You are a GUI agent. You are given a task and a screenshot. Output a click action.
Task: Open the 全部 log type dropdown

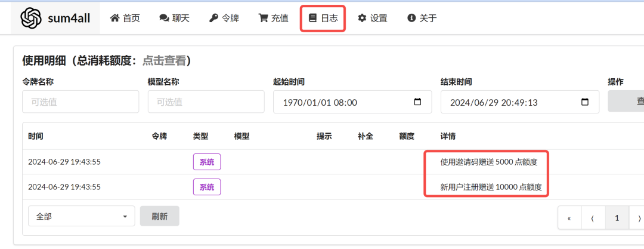pos(81,216)
